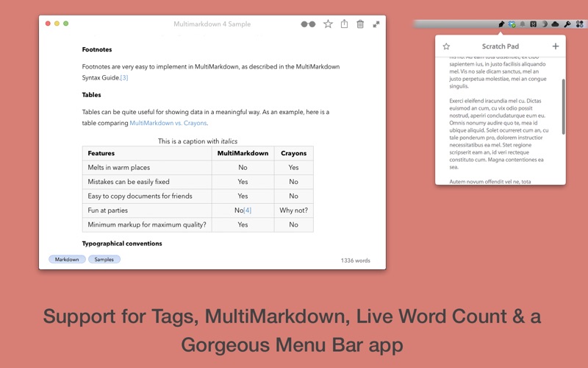Minimize the window with the yellow button
Image resolution: width=588 pixels, height=368 pixels.
click(57, 24)
